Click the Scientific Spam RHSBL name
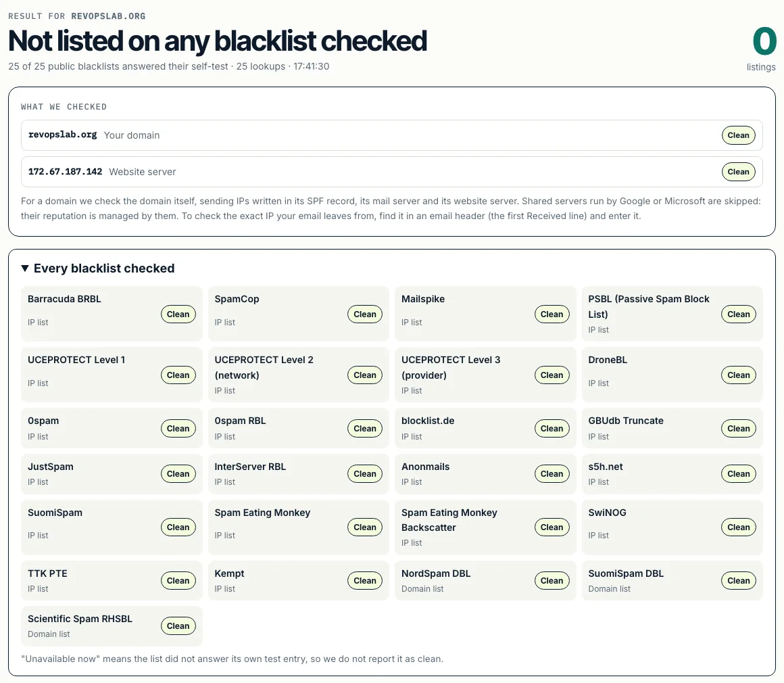784x683 pixels. tap(80, 619)
